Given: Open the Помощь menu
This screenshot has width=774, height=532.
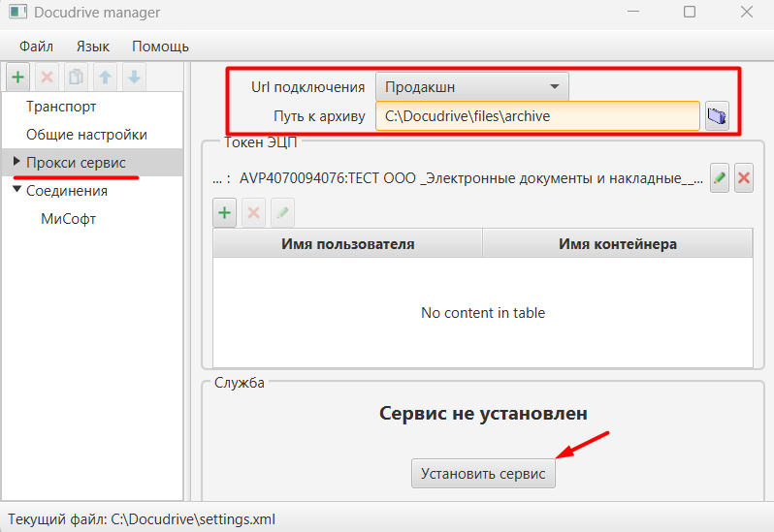Looking at the screenshot, I should [x=160, y=47].
